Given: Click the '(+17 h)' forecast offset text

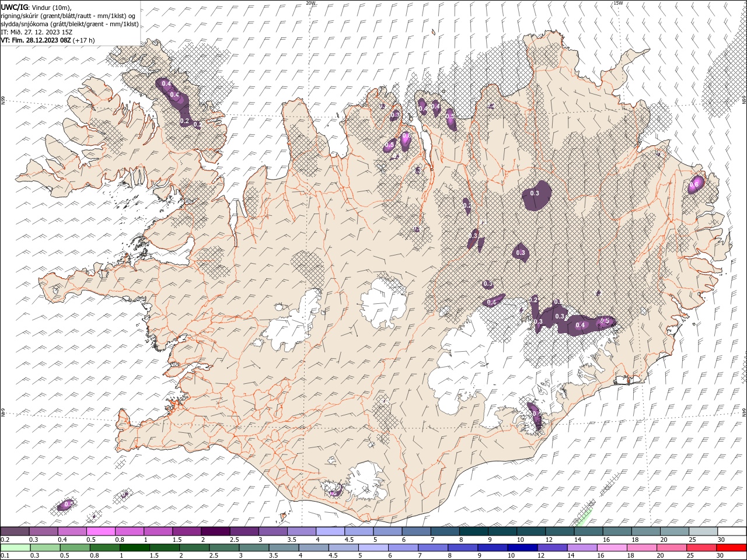Looking at the screenshot, I should click(84, 40).
